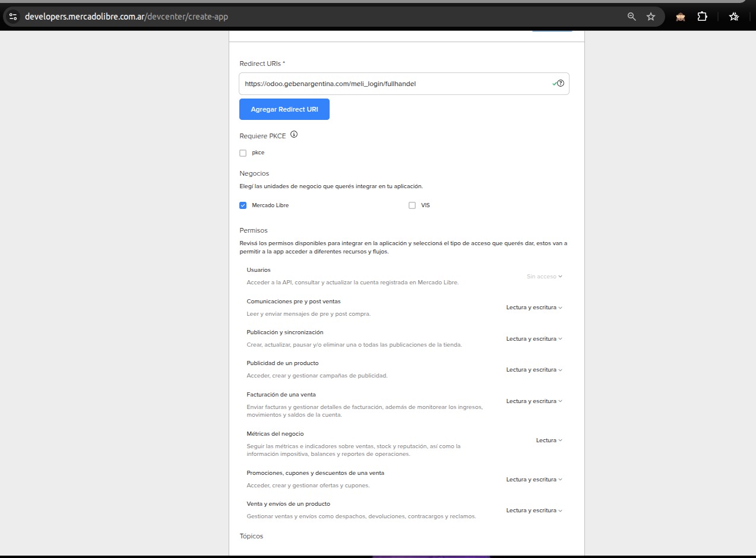Click the starred extension icon on the toolbar
756x558 pixels.
click(733, 17)
